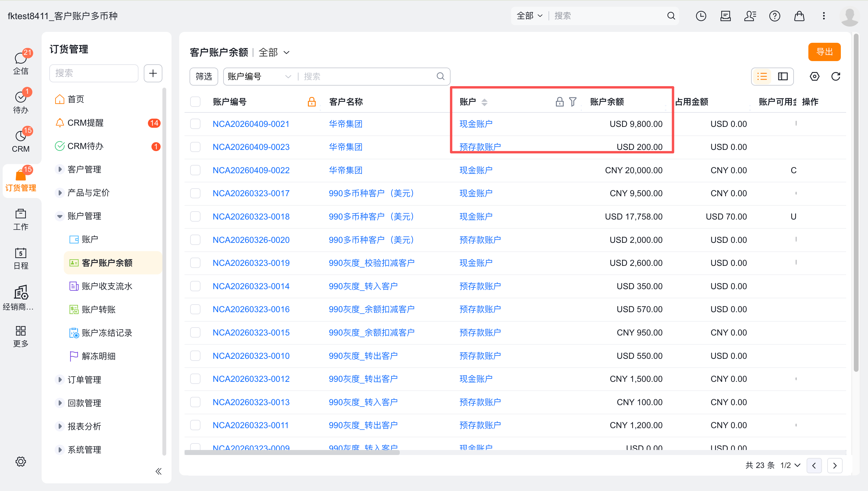The image size is (868, 491).
Task: Expand the 客户管理 tree node
Action: click(60, 169)
